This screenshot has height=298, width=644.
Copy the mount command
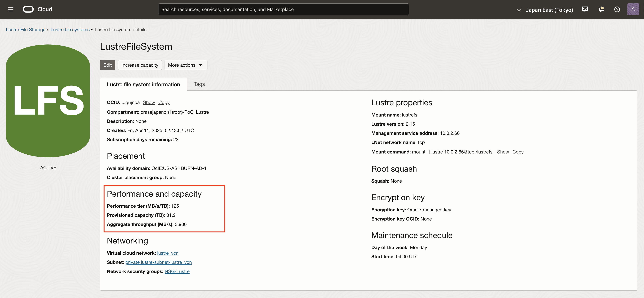coord(518,152)
